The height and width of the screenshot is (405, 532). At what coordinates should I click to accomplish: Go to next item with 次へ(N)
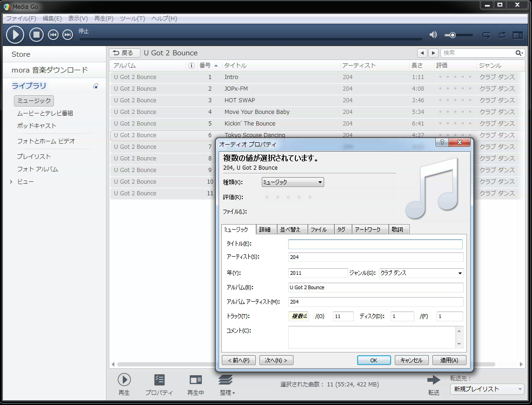[276, 360]
